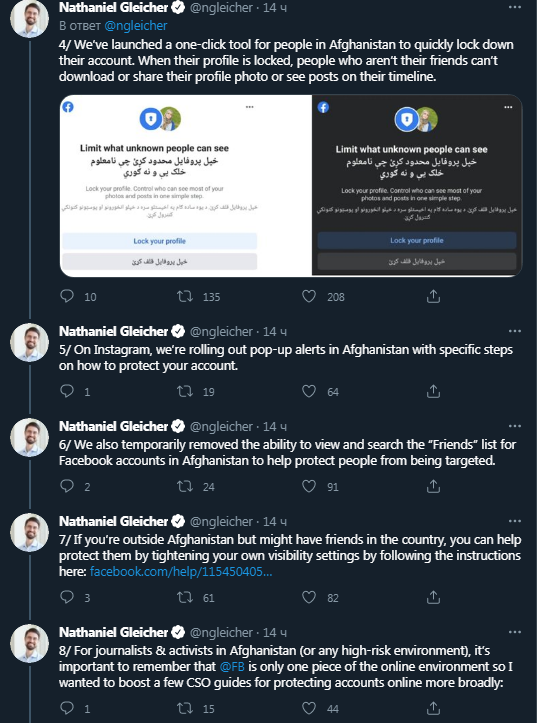Open reply on tweet 6/ with 2 replies
The image size is (537, 723).
tap(67, 486)
